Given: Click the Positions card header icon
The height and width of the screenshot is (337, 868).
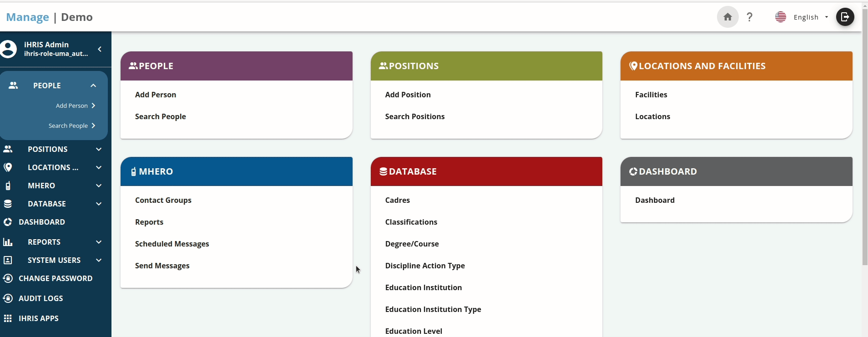Looking at the screenshot, I should [x=384, y=66].
